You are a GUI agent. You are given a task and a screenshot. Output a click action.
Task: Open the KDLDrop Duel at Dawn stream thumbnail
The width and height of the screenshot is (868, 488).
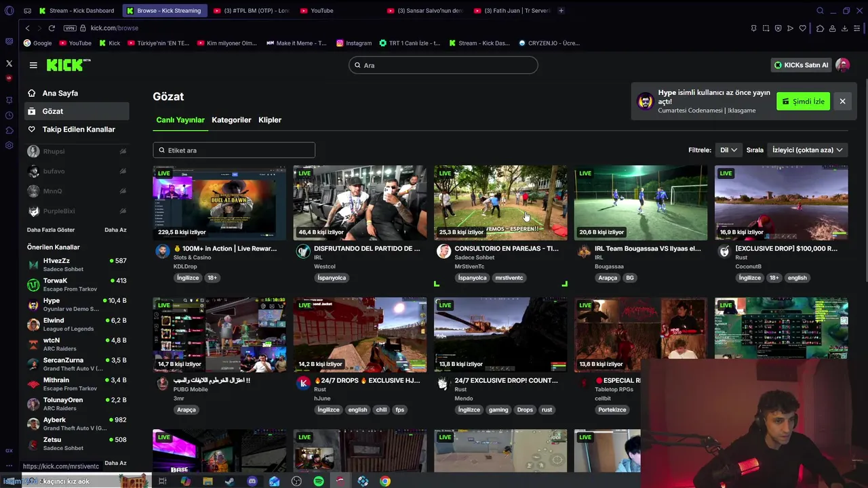click(x=220, y=203)
